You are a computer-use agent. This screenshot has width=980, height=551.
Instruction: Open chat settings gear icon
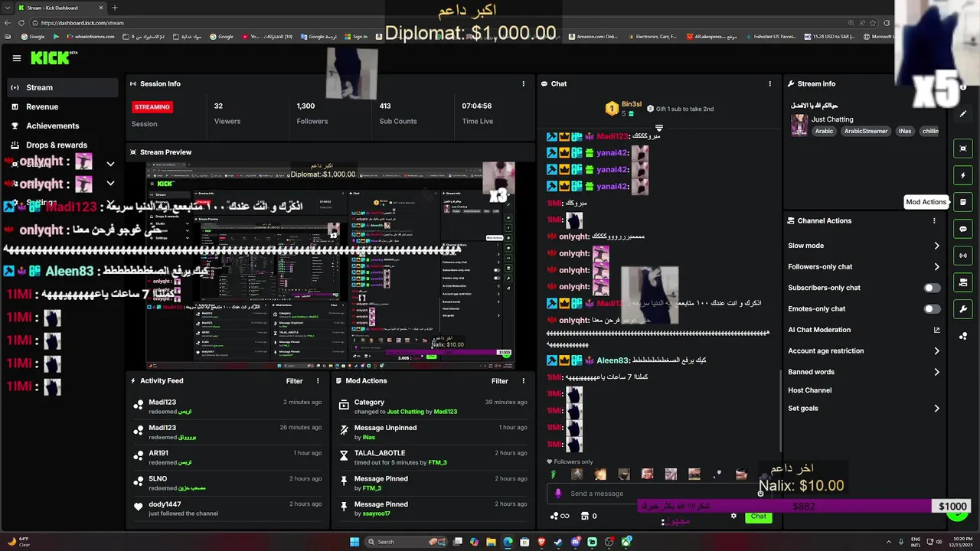[x=733, y=516]
